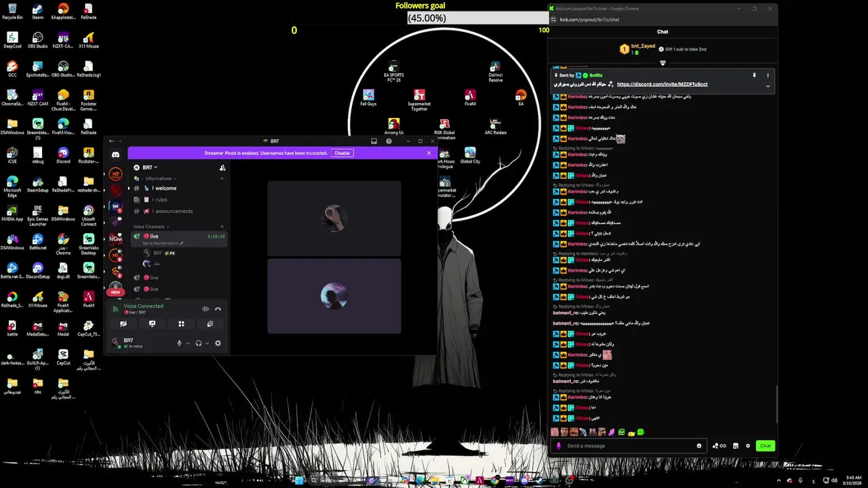
Task: Deafen with the headphones icon
Action: tap(199, 343)
